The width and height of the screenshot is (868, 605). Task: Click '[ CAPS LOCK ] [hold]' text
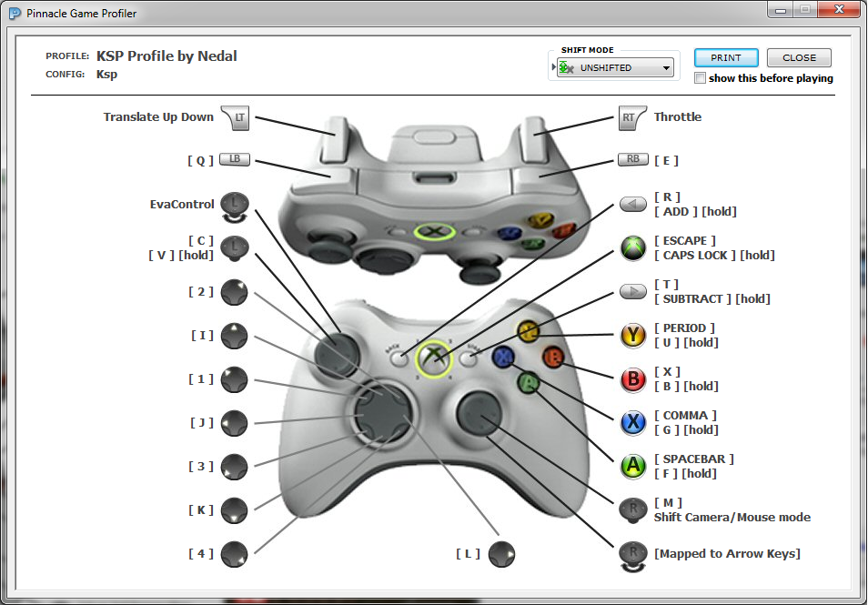point(714,255)
